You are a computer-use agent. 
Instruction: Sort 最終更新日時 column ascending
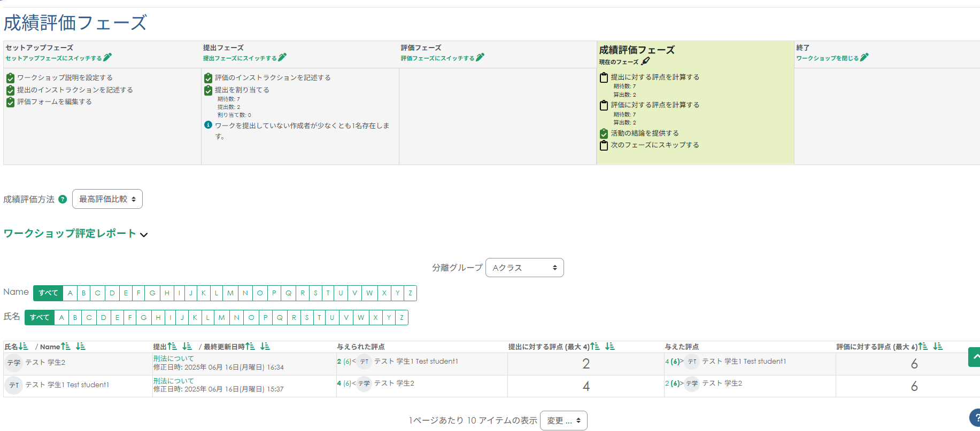250,347
